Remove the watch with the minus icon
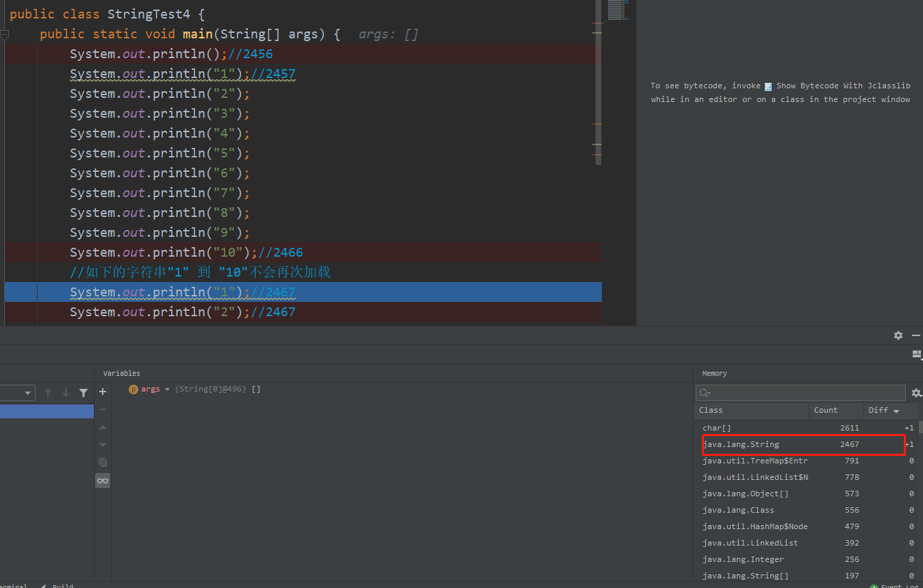Image resolution: width=923 pixels, height=588 pixels. pos(103,409)
